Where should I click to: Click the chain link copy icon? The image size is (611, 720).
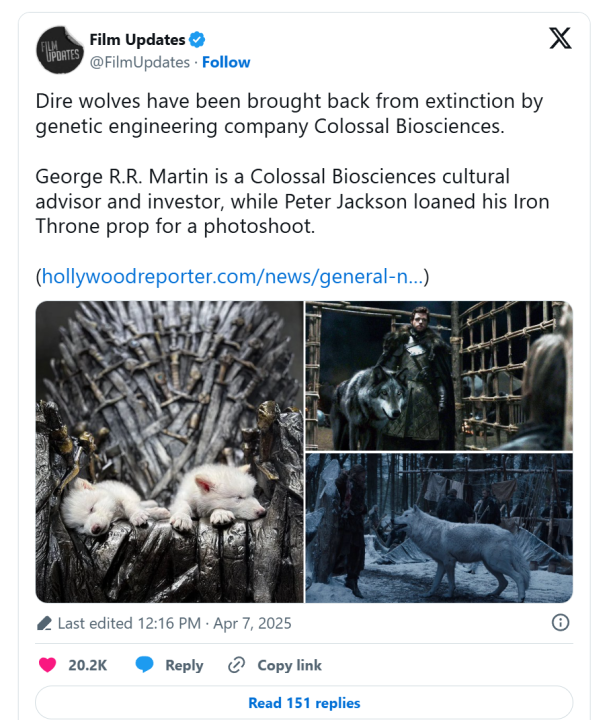(236, 665)
